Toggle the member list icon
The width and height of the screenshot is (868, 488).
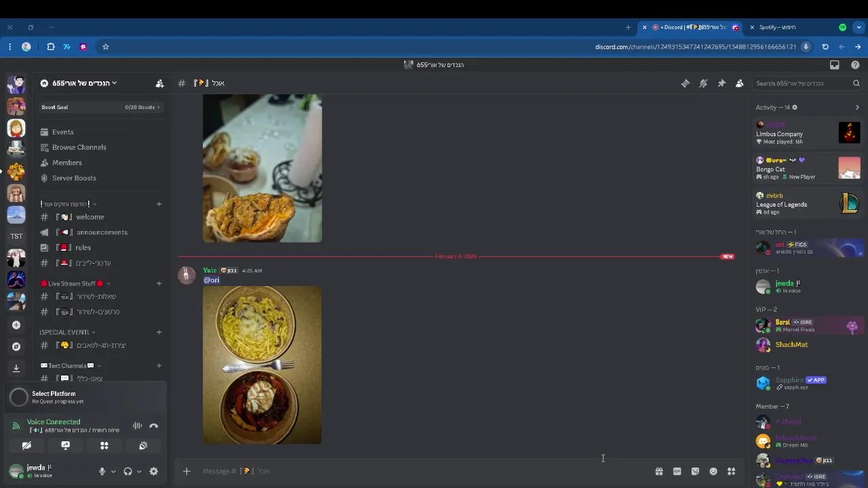(x=740, y=83)
